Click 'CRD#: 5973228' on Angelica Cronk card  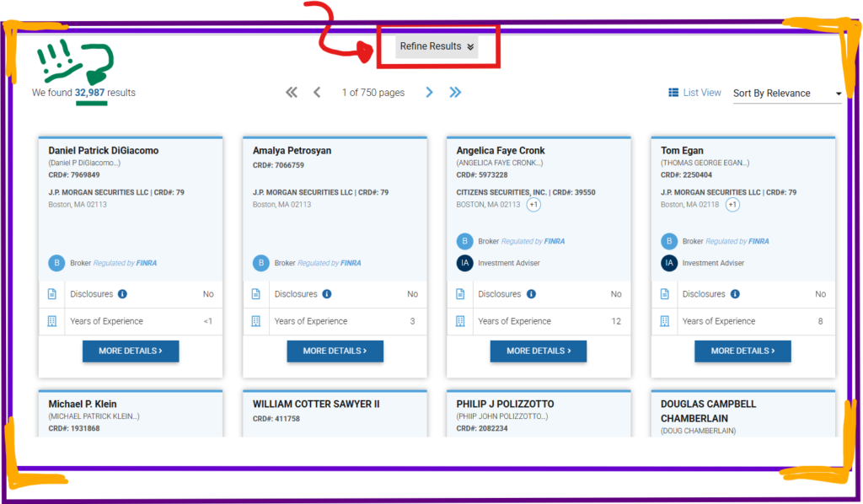click(x=482, y=175)
